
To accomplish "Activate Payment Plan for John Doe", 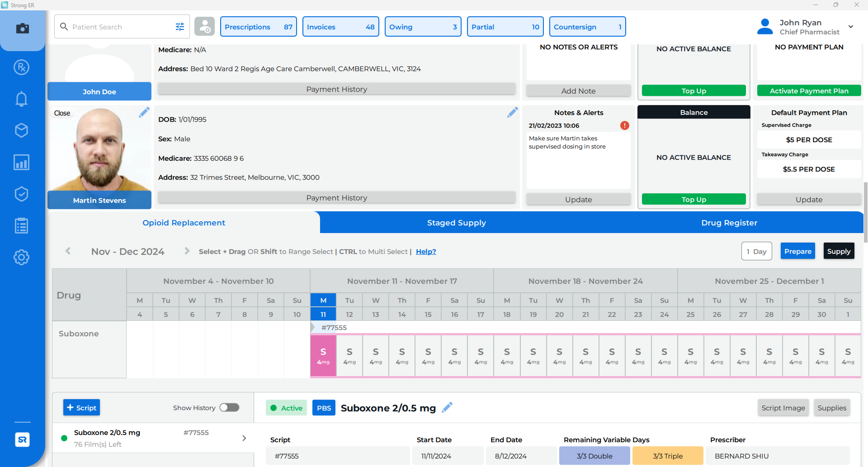I will click(x=809, y=91).
